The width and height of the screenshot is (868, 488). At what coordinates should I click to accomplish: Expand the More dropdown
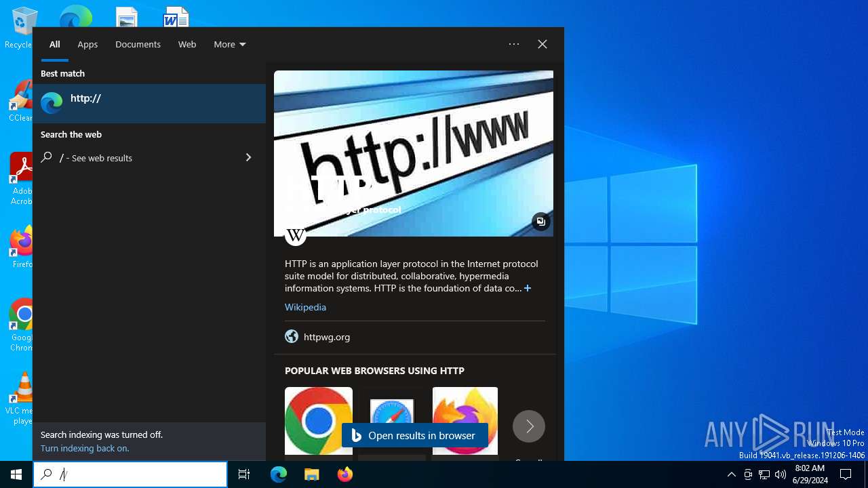click(230, 44)
